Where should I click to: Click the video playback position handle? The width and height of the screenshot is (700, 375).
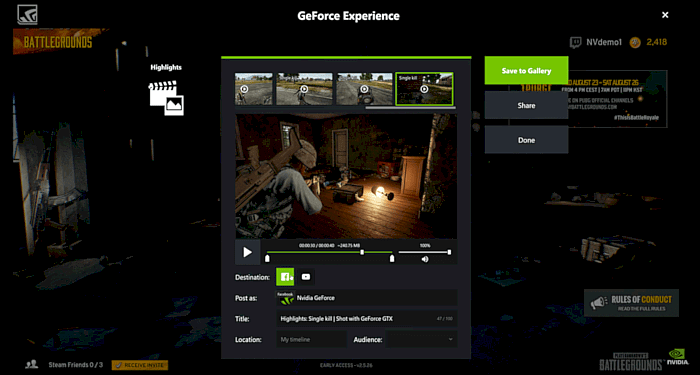[362, 252]
